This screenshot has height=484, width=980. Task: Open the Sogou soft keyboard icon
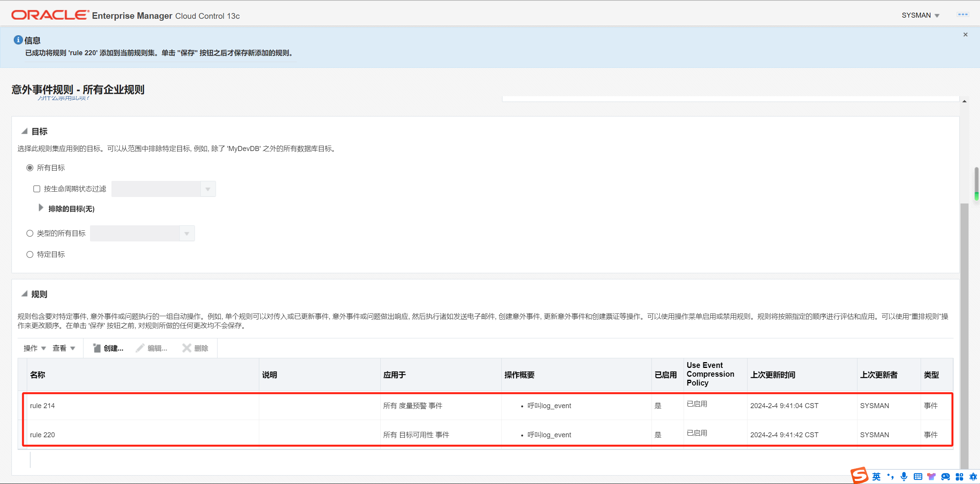[918, 476]
